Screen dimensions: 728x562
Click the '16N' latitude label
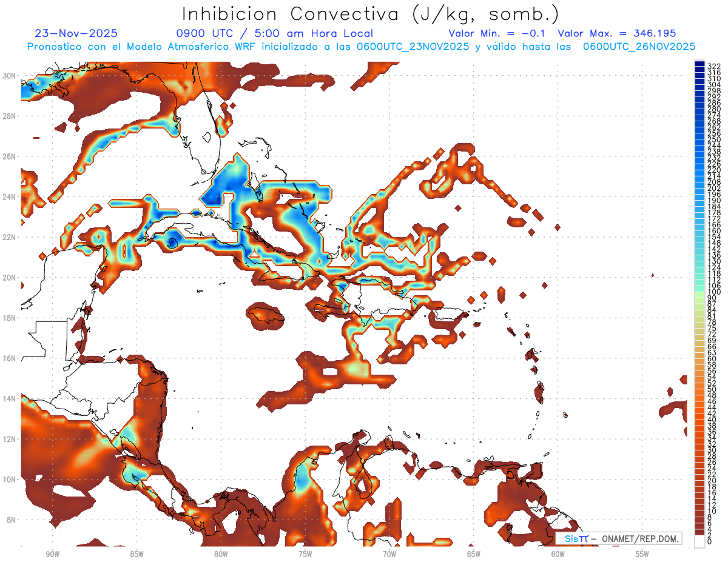[10, 358]
